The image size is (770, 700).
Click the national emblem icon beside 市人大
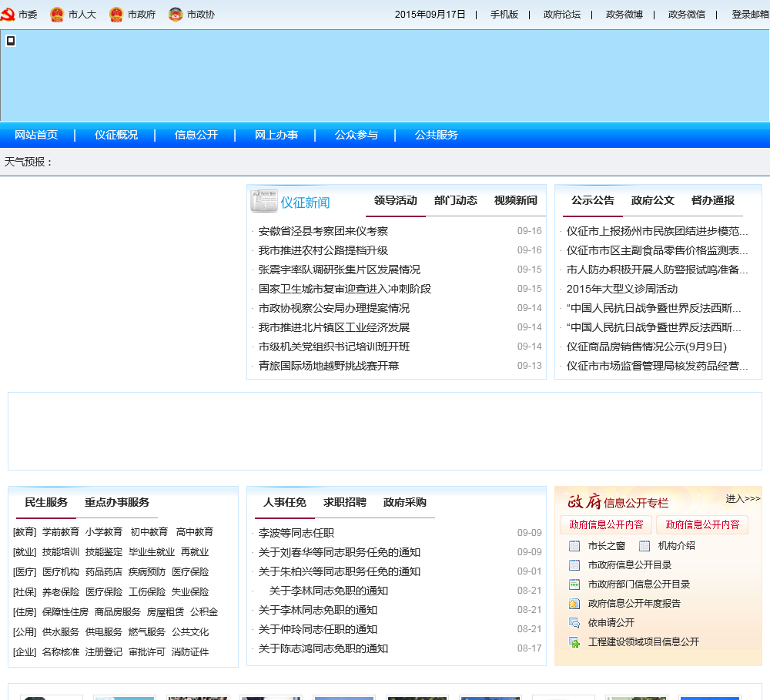pyautogui.click(x=57, y=15)
